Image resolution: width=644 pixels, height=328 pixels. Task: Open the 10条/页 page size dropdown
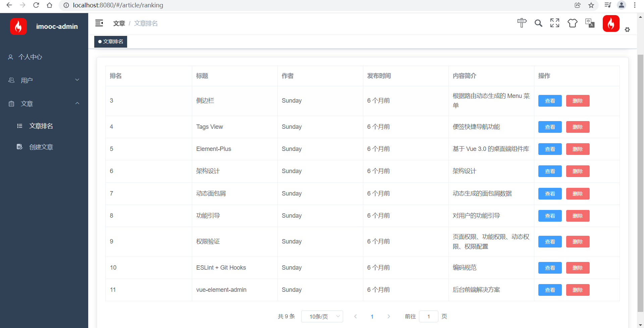click(x=322, y=316)
